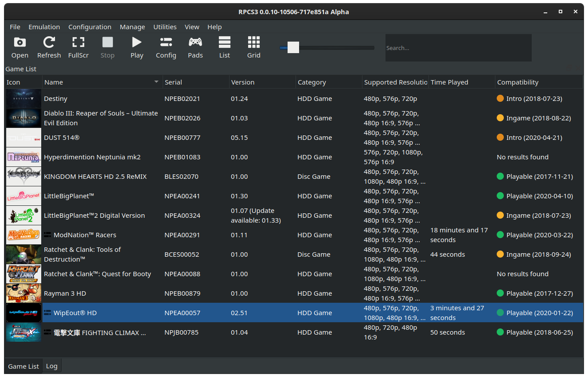Open Config settings from toolbar
Screen dimensions: 588x378
pyautogui.click(x=166, y=48)
